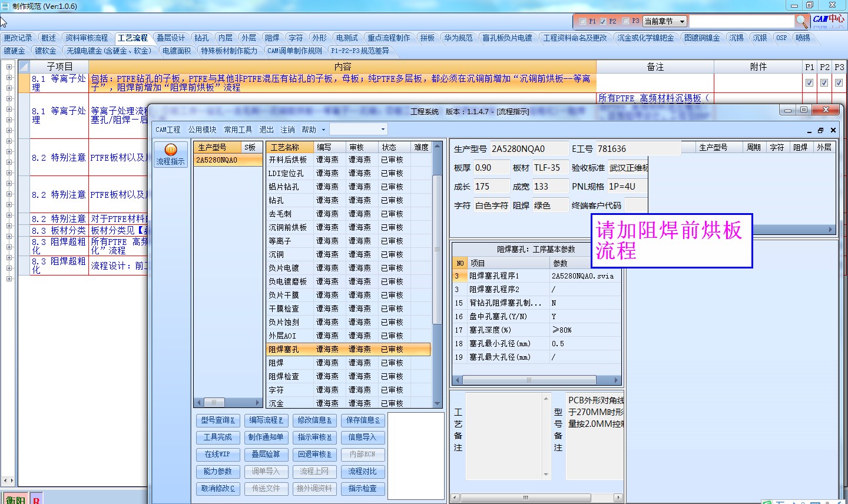This screenshot has width=848, height=504.
Task: Click the 在线WIP button
Action: click(x=218, y=455)
